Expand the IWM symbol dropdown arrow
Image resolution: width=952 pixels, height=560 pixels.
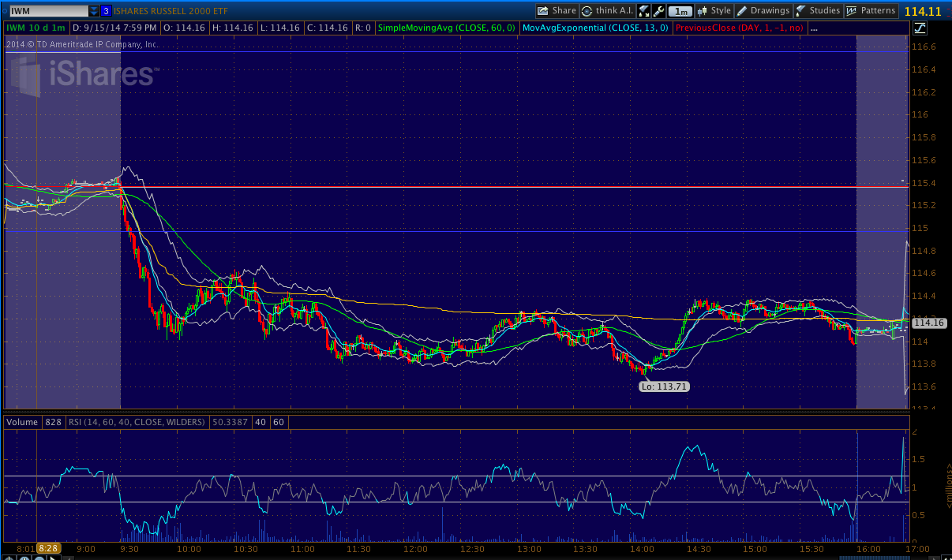tap(94, 11)
